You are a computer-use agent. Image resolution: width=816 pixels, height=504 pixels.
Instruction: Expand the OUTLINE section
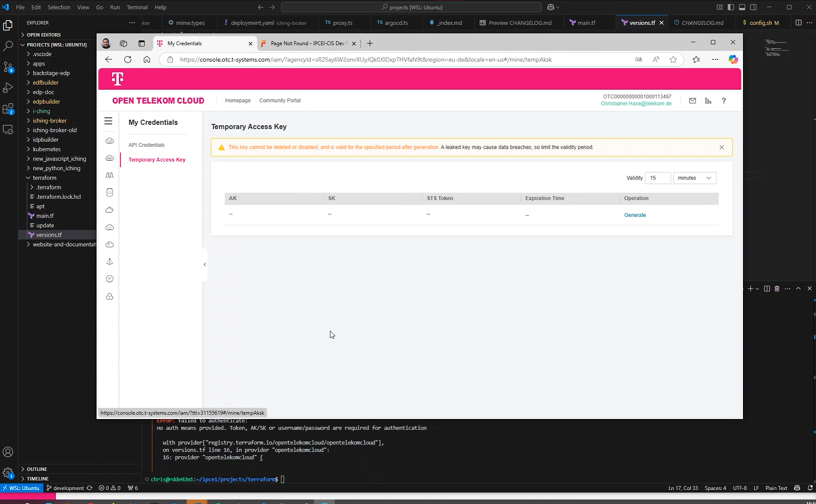click(x=36, y=469)
